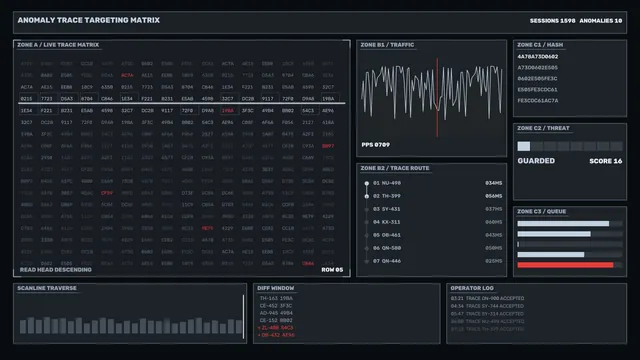
Task: Open the Scanline Traverse panel header
Action: (x=47, y=288)
